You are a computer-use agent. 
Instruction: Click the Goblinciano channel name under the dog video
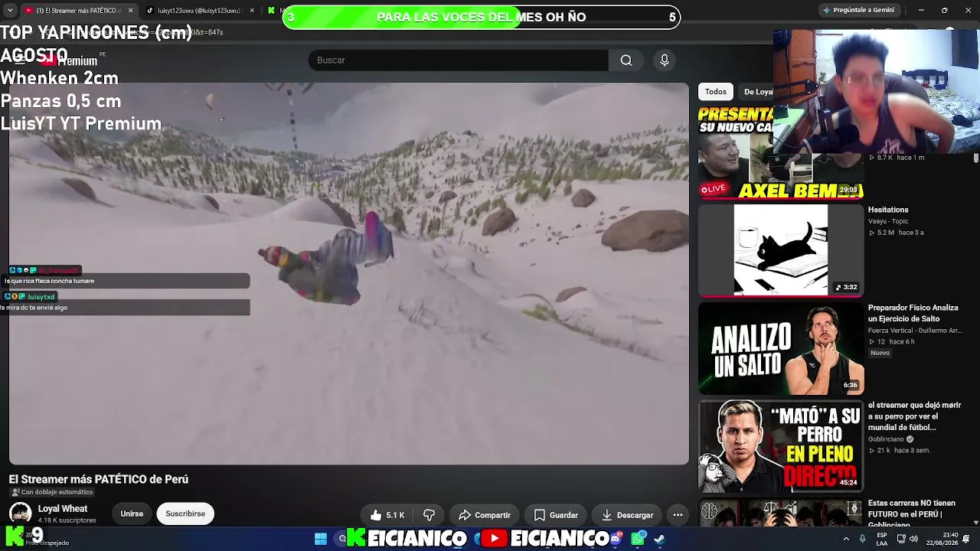(x=886, y=439)
